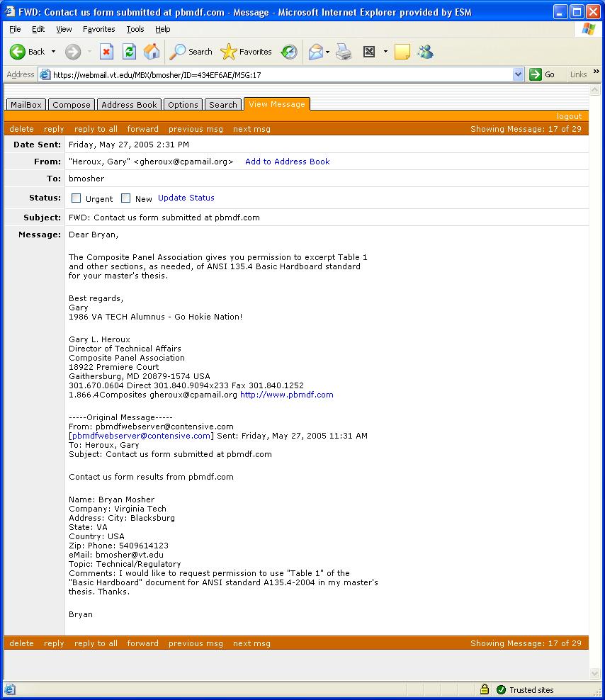
Task: Select the View Message tab
Action: pos(277,104)
